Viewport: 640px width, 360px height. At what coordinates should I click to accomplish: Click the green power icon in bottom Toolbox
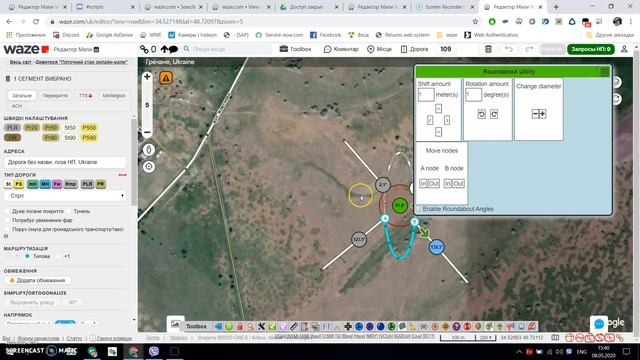pyautogui.click(x=229, y=326)
